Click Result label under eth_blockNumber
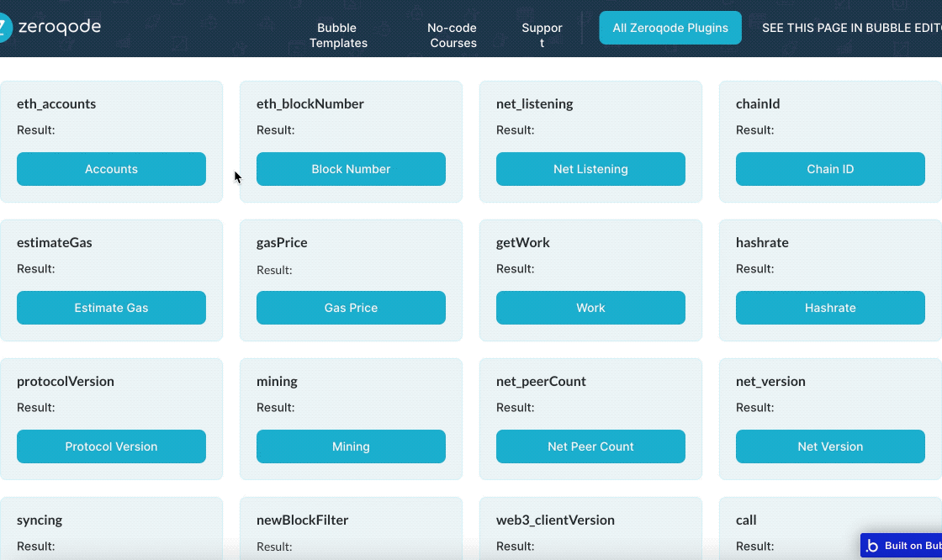This screenshot has width=942, height=560. (276, 129)
